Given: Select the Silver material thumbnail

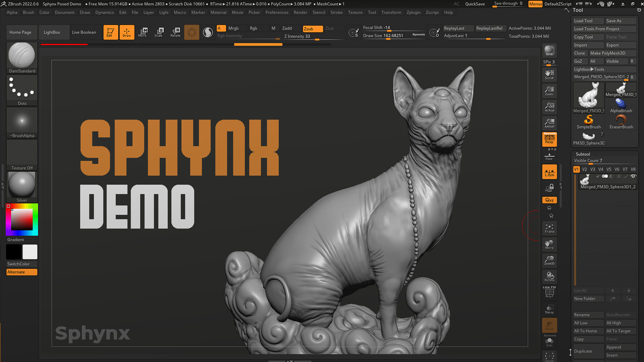Looking at the screenshot, I should [x=21, y=185].
